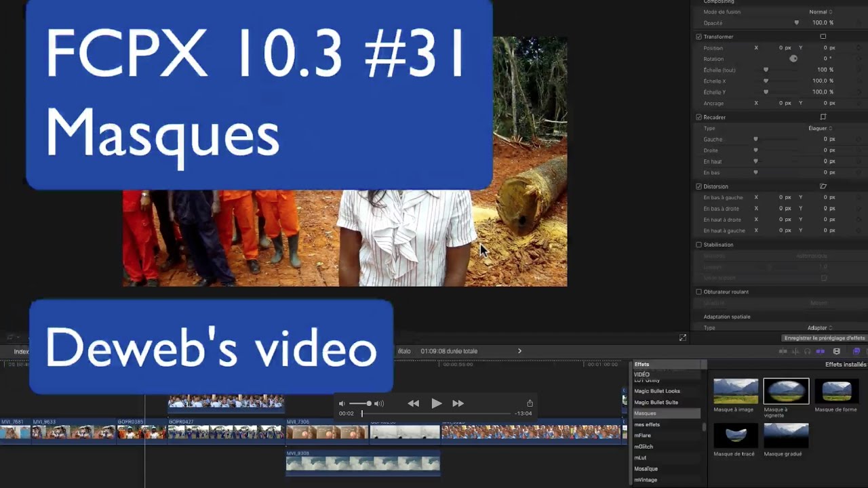The image size is (868, 488).
Task: Click the Distorsion on-screen controls icon
Action: point(823,186)
